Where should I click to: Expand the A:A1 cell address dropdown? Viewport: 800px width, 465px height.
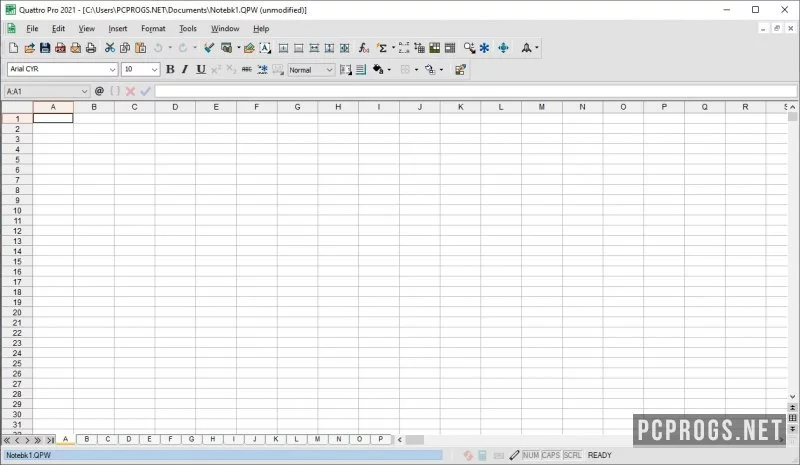click(x=84, y=91)
